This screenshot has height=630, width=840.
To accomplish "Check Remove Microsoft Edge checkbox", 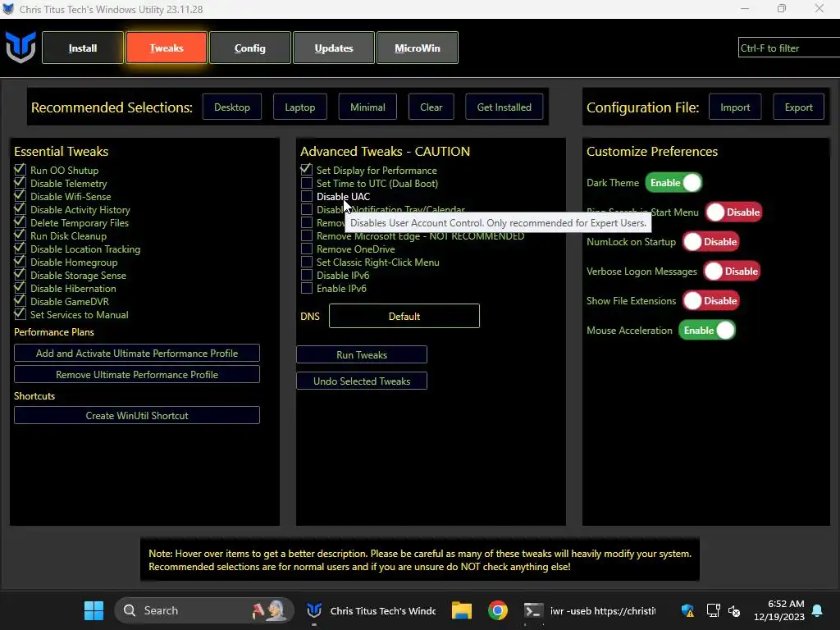I will 307,235.
